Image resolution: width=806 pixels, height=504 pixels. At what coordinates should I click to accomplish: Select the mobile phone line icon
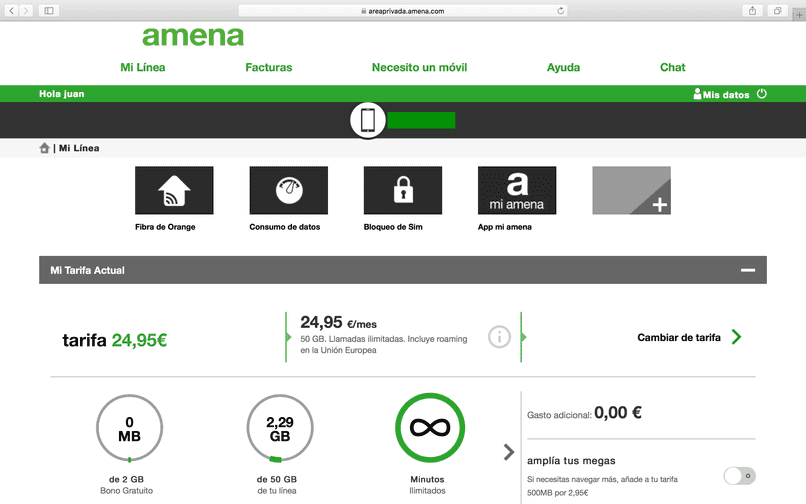(x=368, y=120)
